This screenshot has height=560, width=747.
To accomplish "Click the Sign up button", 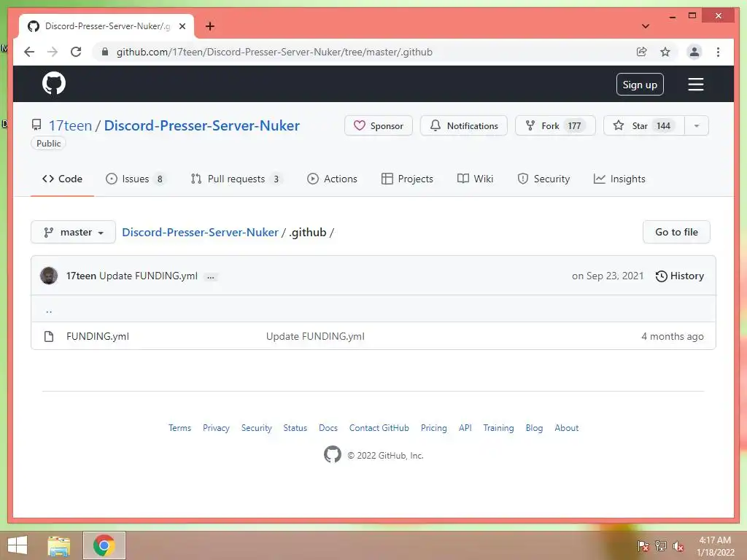I will [x=640, y=85].
